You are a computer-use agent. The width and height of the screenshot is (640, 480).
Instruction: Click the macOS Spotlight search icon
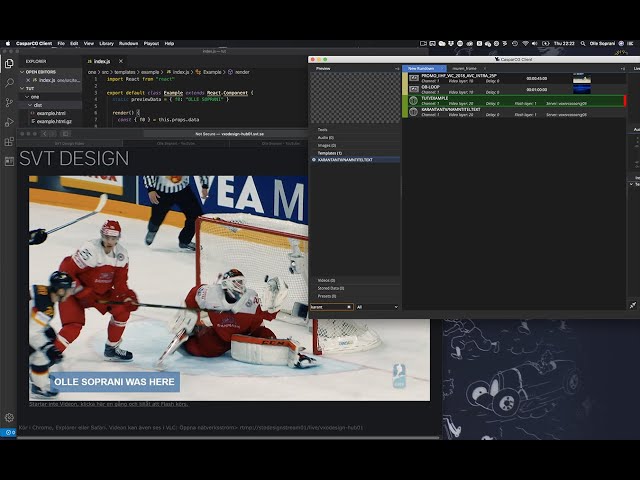pyautogui.click(x=583, y=43)
